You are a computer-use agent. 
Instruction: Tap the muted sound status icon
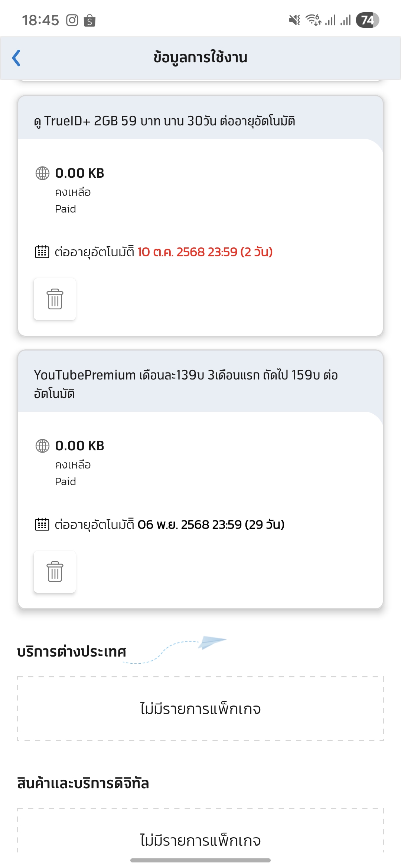click(294, 20)
